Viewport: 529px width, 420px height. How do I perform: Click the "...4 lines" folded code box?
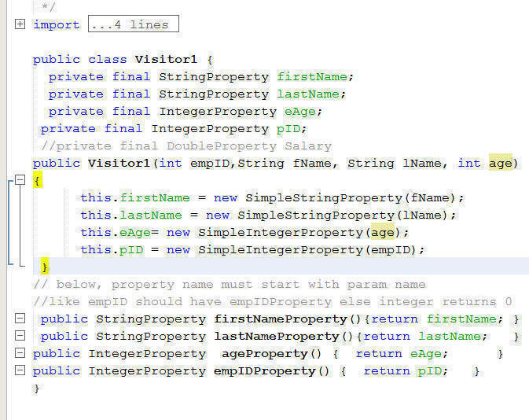point(134,24)
